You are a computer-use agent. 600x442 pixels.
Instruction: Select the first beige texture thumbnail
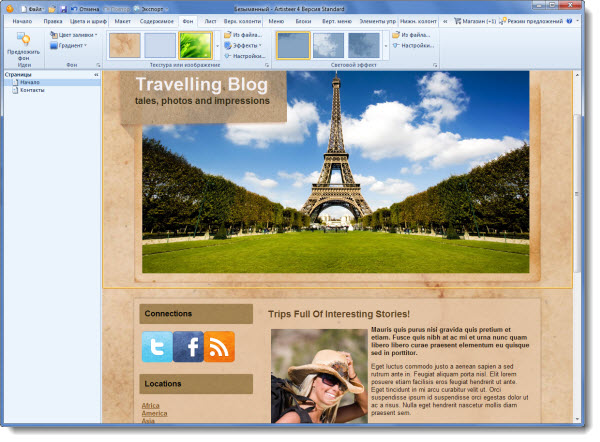click(x=124, y=45)
